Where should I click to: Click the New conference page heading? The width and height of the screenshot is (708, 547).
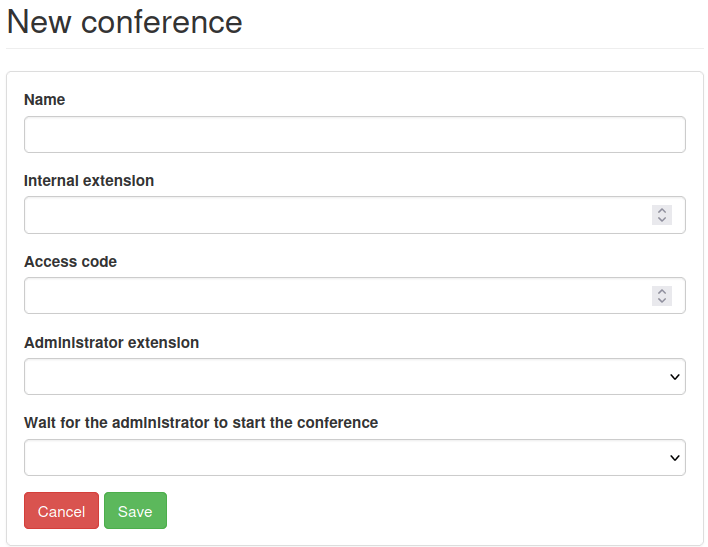tap(125, 22)
